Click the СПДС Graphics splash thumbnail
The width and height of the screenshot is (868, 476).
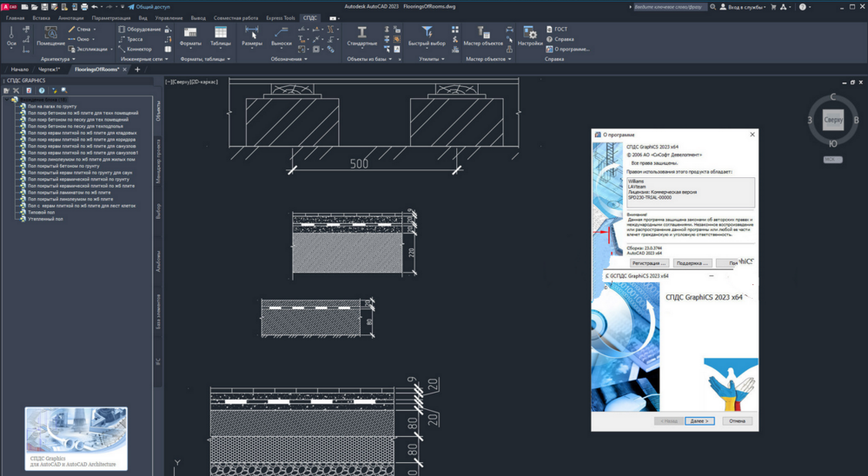click(x=76, y=439)
